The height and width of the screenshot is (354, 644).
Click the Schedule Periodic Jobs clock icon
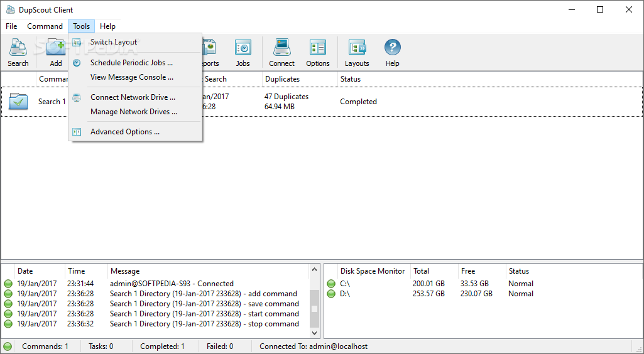pyautogui.click(x=77, y=63)
